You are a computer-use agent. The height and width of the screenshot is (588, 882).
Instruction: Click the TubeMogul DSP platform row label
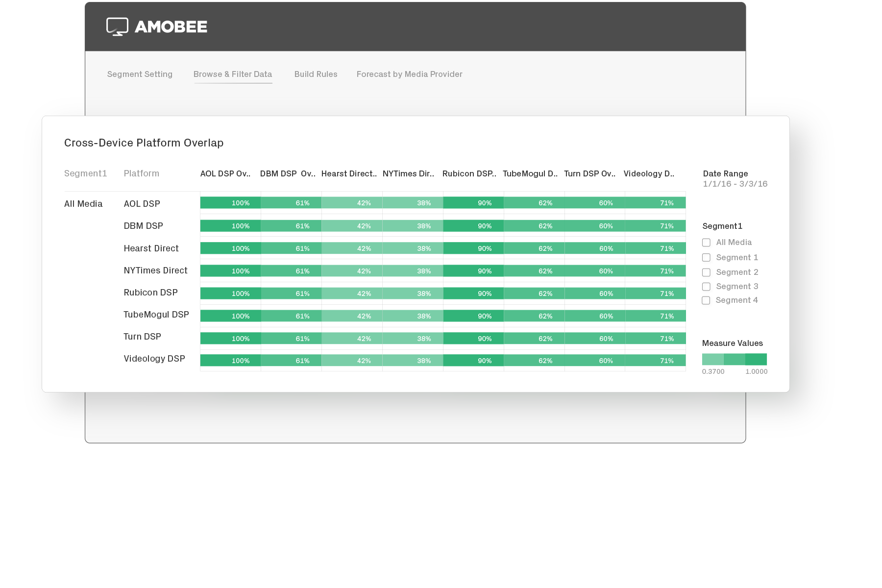(x=156, y=315)
